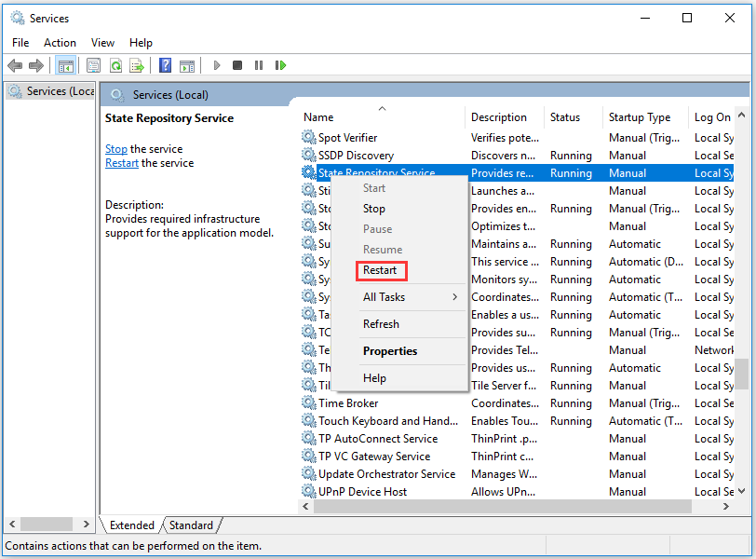
Task: Click the "Network" log on cell
Action: (713, 350)
